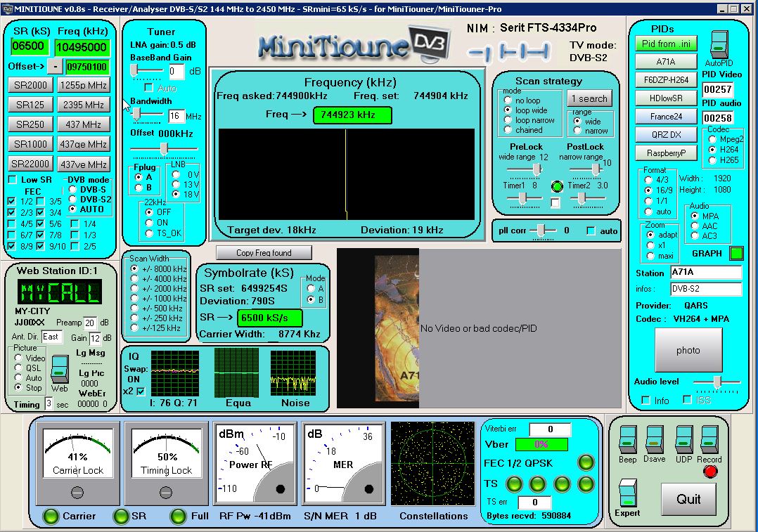The width and height of the screenshot is (758, 532).
Task: Flip the Dsave rocker switch
Action: tap(655, 439)
